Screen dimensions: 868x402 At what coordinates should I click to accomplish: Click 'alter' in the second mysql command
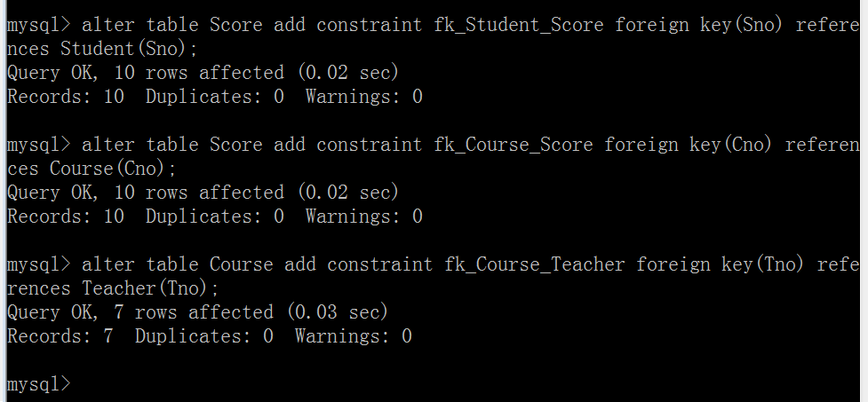click(x=108, y=144)
